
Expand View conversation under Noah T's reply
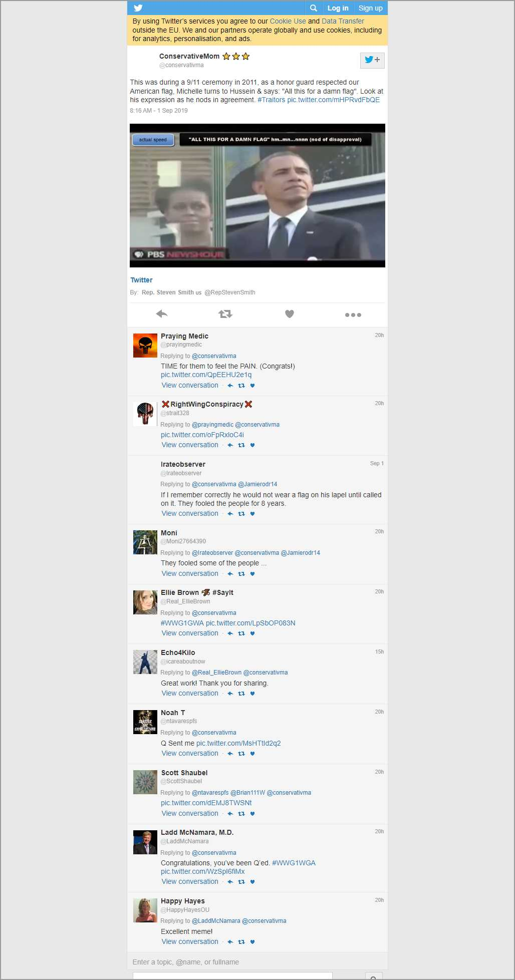click(190, 754)
